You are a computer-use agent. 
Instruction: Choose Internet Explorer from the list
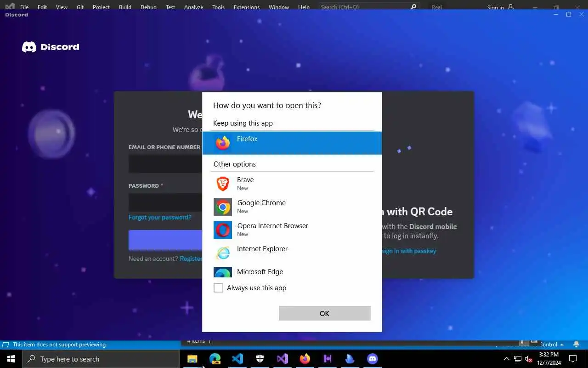[292, 253]
